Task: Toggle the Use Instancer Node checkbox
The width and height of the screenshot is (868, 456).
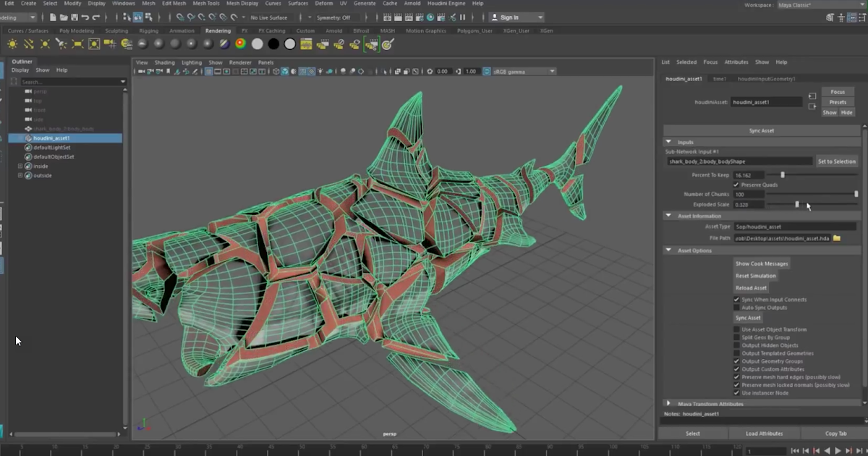Action: pyautogui.click(x=736, y=393)
